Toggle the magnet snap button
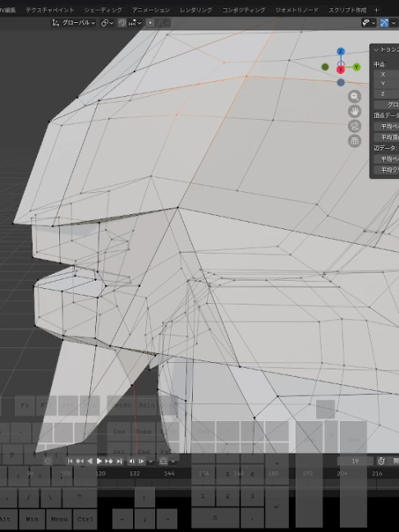The height and width of the screenshot is (532, 399). (x=122, y=23)
